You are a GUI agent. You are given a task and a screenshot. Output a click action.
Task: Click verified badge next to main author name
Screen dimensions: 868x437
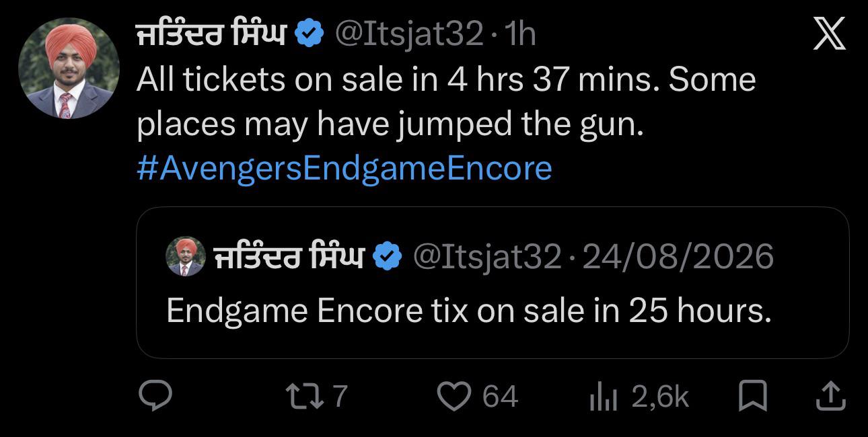coord(310,34)
